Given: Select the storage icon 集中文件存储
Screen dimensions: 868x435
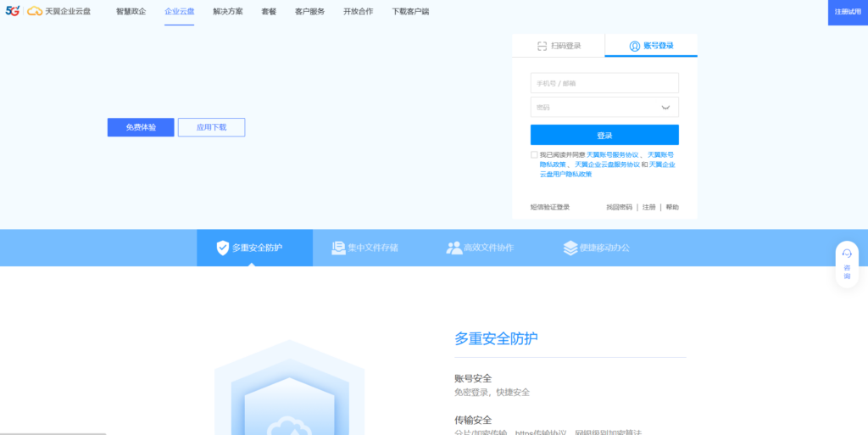Looking at the screenshot, I should coord(338,248).
